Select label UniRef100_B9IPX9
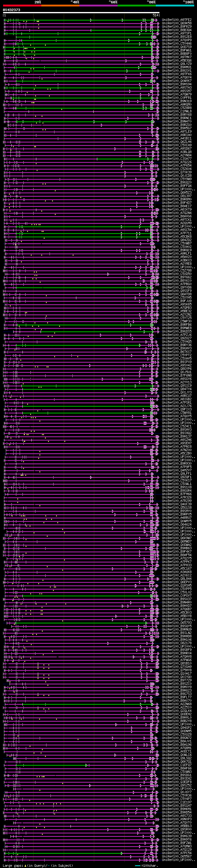This screenshot has height=868, width=197. point(177,362)
